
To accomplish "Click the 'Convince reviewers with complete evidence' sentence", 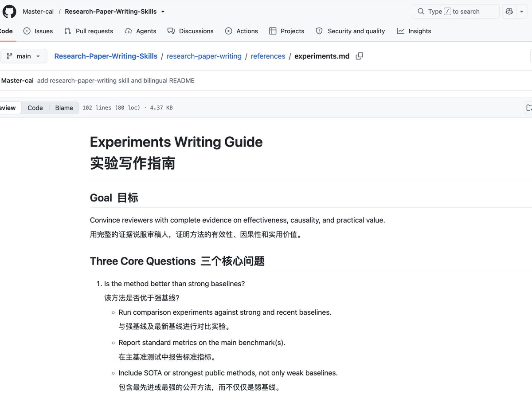I will pyautogui.click(x=237, y=220).
